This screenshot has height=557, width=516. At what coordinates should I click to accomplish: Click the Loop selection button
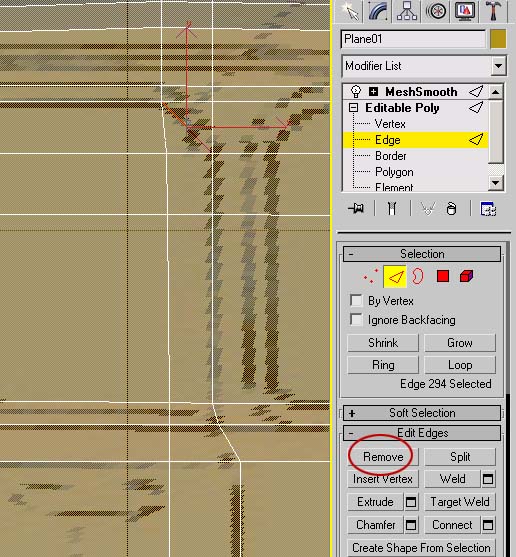coord(460,365)
